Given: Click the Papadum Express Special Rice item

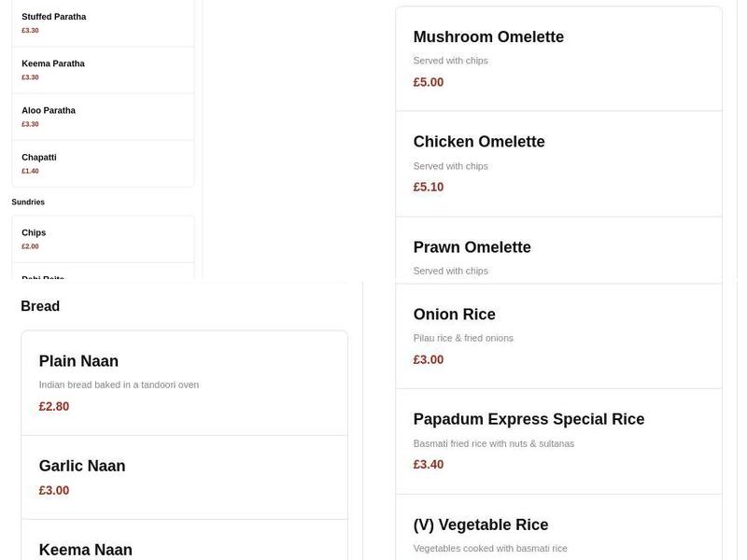Looking at the screenshot, I should tap(529, 418).
